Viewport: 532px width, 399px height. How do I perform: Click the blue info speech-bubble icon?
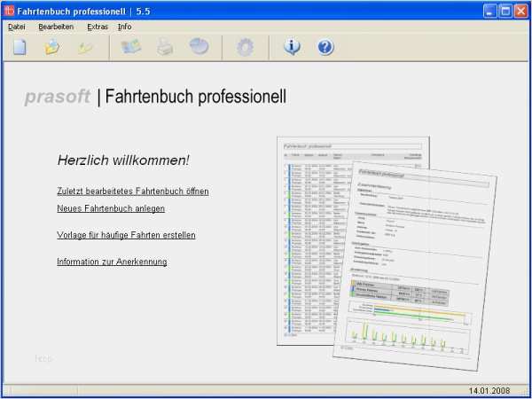(x=293, y=48)
